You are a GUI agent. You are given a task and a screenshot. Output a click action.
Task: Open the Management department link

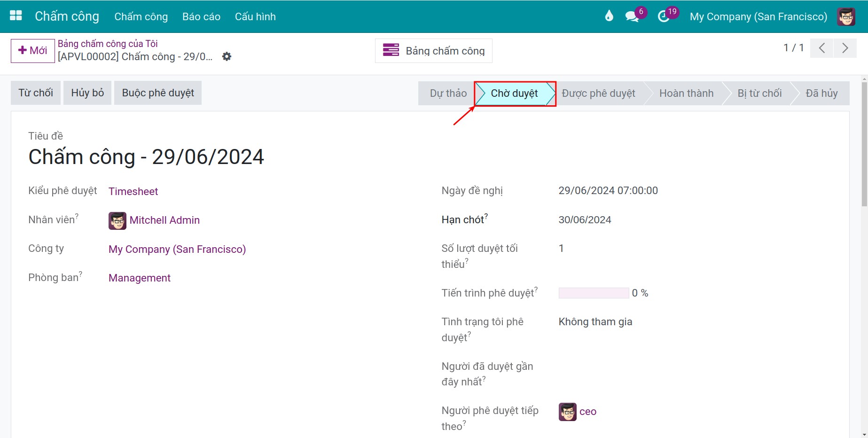[140, 278]
